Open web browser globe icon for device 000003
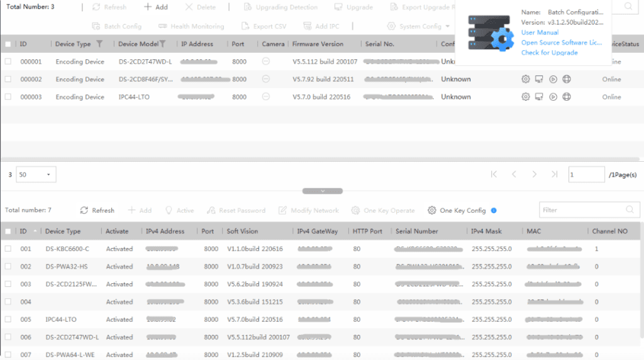644x360 pixels. (x=567, y=97)
